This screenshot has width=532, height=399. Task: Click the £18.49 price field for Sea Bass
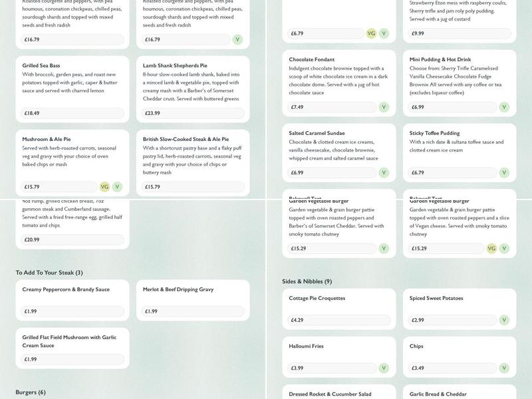pos(72,114)
